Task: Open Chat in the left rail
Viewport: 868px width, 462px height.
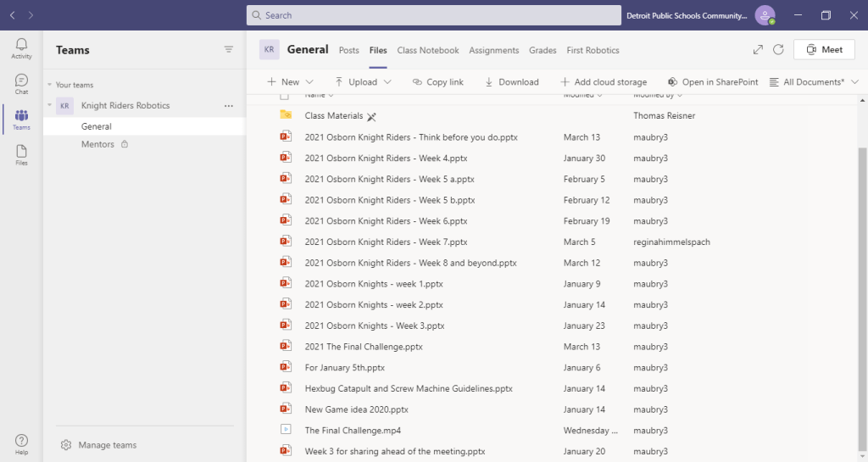Action: click(21, 84)
